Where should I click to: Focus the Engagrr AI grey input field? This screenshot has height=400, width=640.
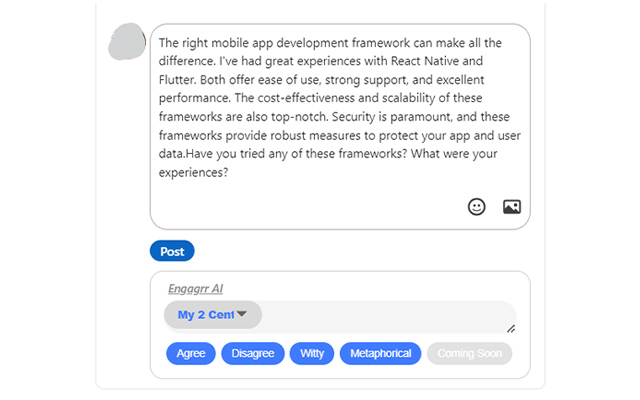[388, 315]
